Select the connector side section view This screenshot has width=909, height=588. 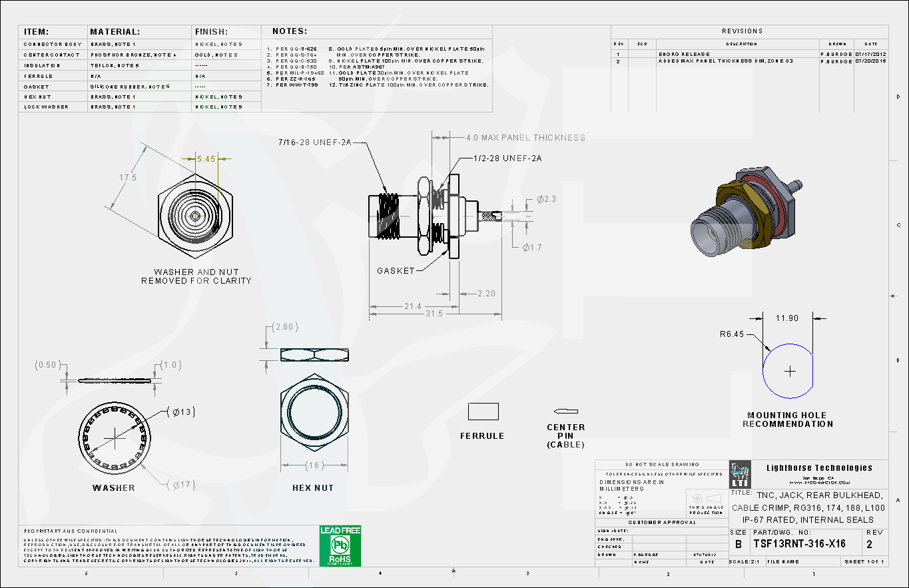click(x=426, y=217)
